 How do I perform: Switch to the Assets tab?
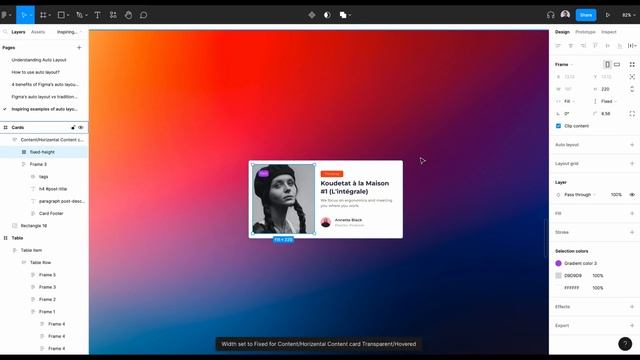tap(38, 32)
